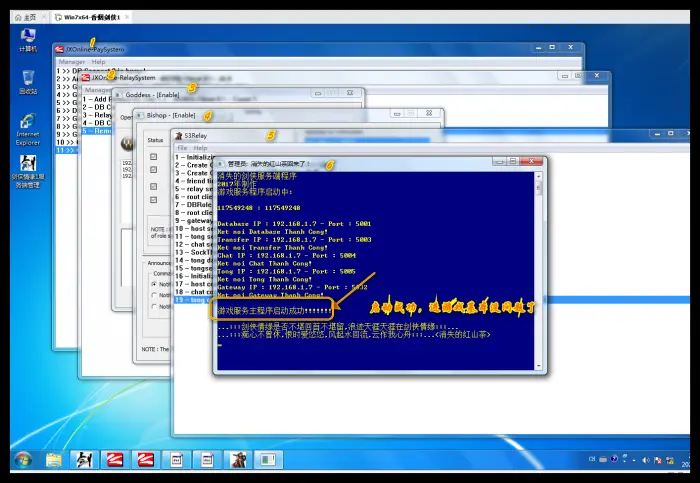The width and height of the screenshot is (700, 483).
Task: Click the console window vertical scrollbar
Action: pyautogui.click(x=540, y=240)
